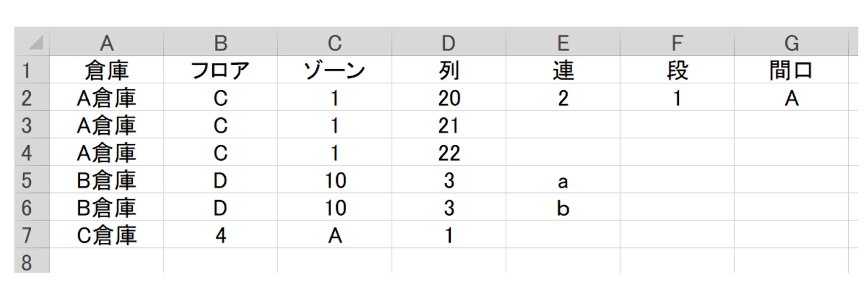The width and height of the screenshot is (868, 289).
Task: Click cell E6 containing lowercase b
Action: click(x=563, y=208)
